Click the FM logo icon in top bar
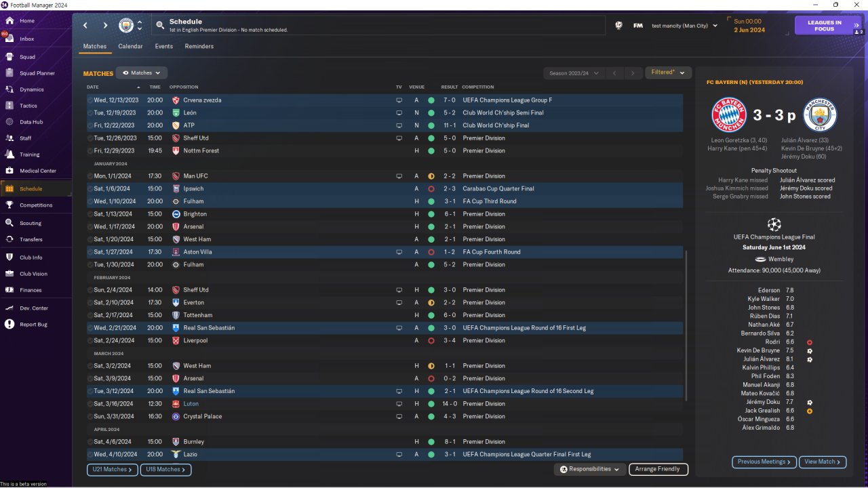The width and height of the screenshot is (868, 488). coord(638,26)
